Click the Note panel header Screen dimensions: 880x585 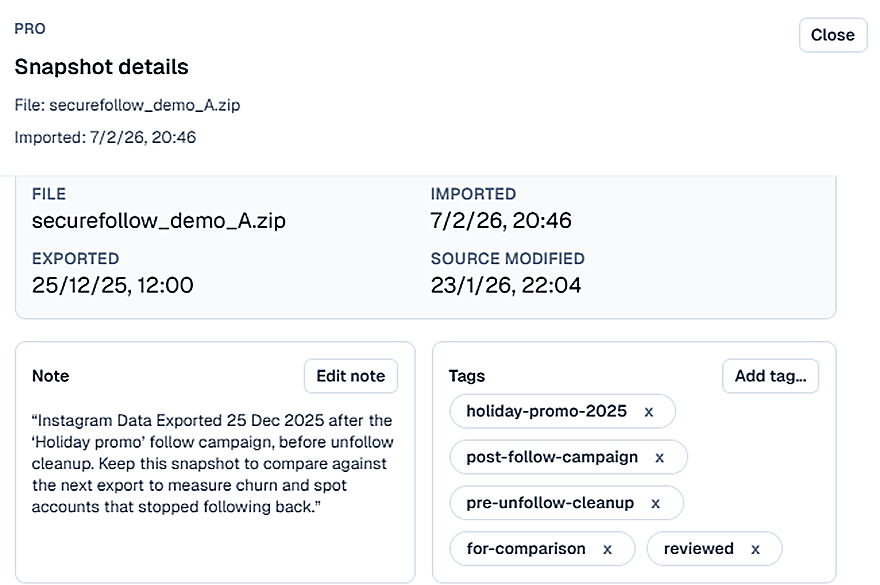(x=50, y=376)
